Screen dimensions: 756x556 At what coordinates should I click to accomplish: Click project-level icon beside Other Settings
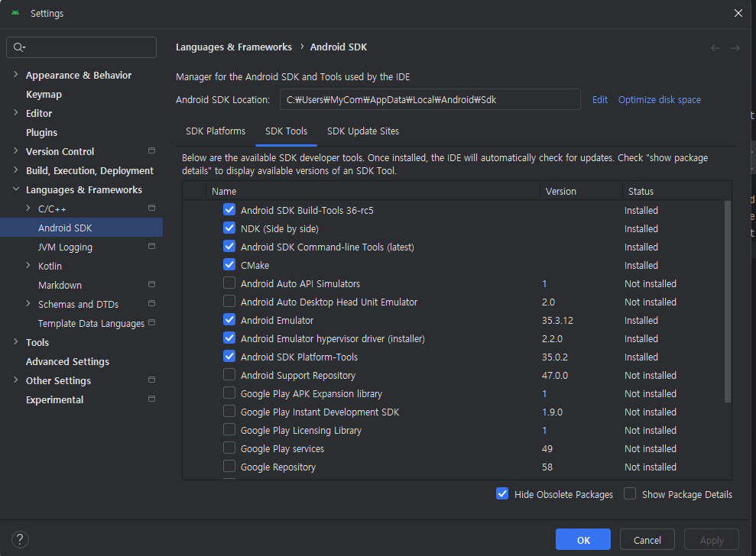pyautogui.click(x=151, y=380)
